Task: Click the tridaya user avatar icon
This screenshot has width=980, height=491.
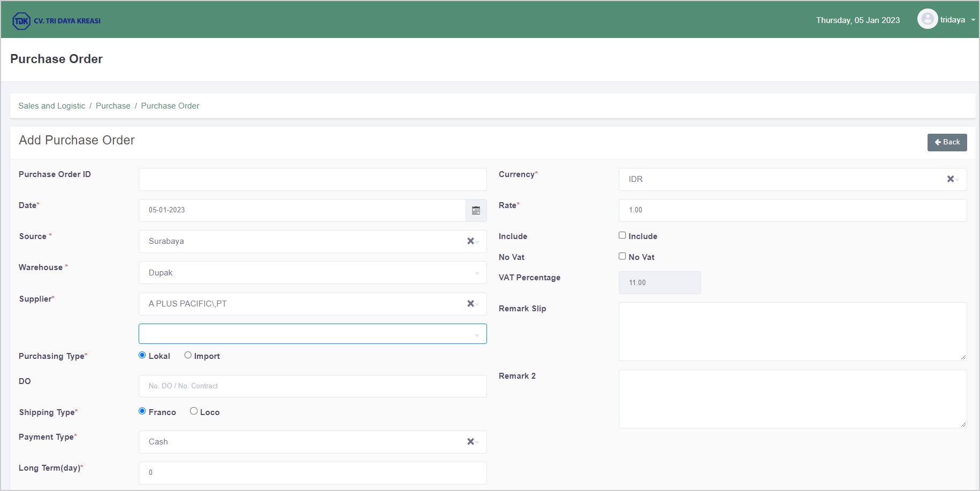Action: (x=927, y=19)
